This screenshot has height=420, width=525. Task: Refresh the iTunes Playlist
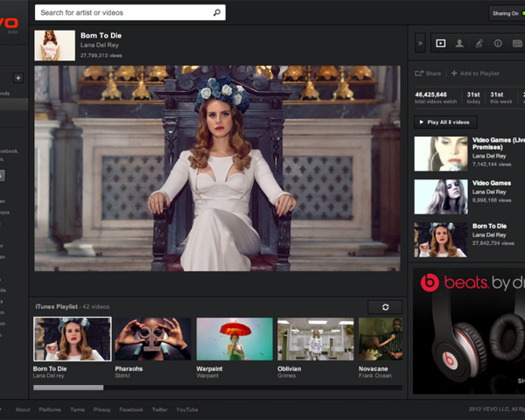click(x=385, y=307)
